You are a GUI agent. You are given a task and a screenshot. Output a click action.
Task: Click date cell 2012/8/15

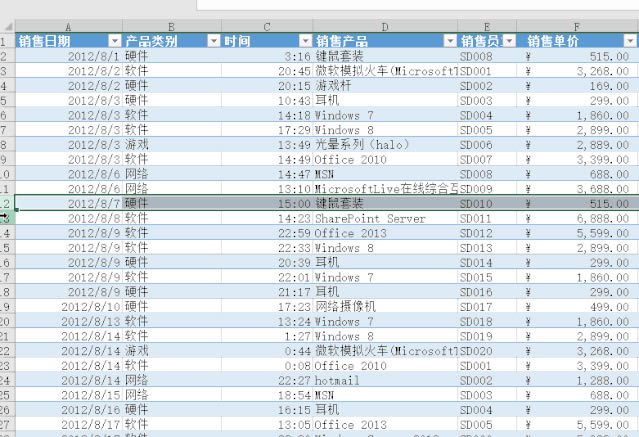coord(68,395)
